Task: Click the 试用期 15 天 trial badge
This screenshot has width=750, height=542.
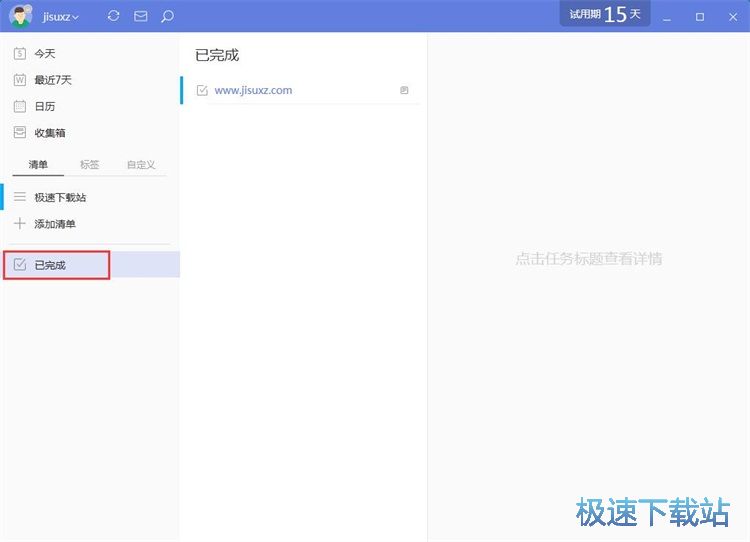Action: pos(605,14)
